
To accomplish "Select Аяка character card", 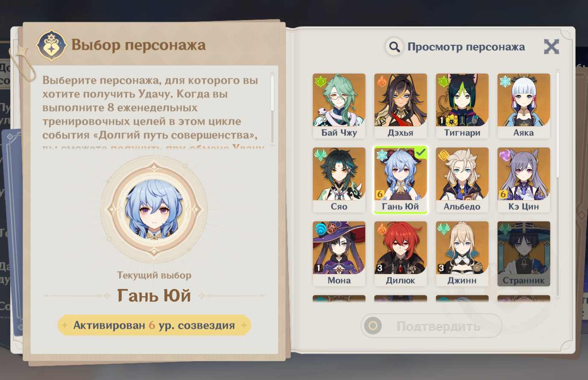I will click(524, 106).
